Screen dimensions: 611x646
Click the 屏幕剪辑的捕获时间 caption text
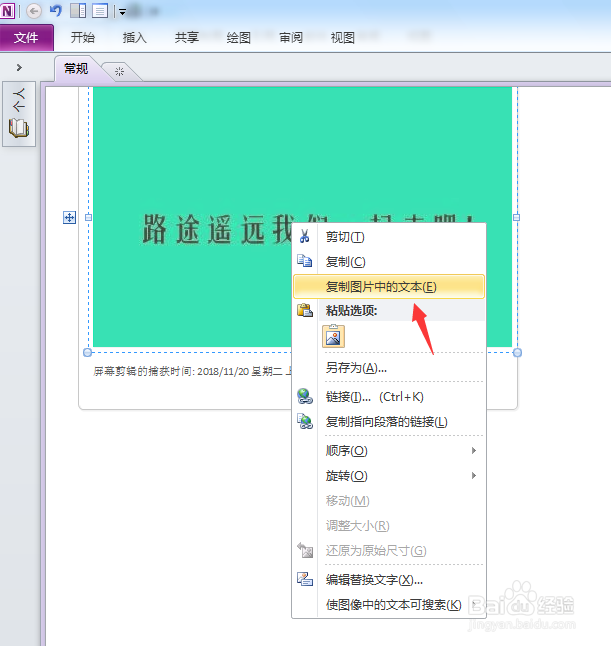click(x=192, y=372)
